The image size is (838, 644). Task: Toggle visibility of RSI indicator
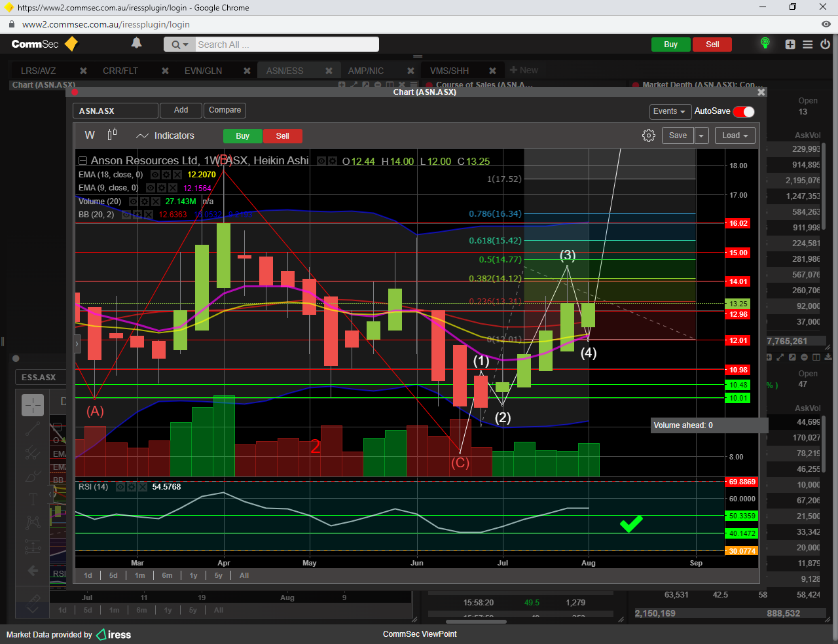click(x=120, y=487)
